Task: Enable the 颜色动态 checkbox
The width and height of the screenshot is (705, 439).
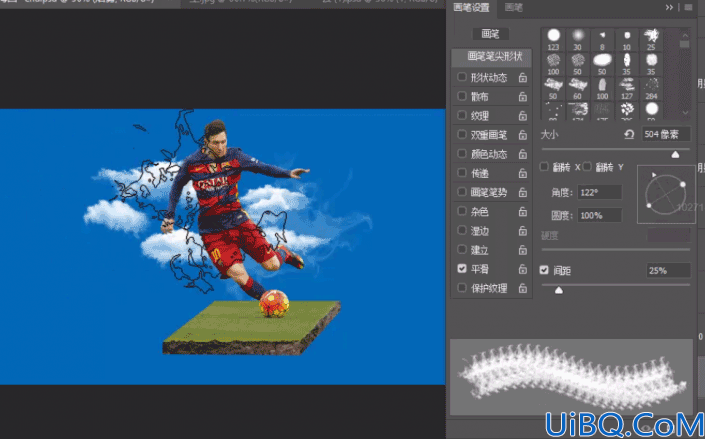Action: (462, 153)
